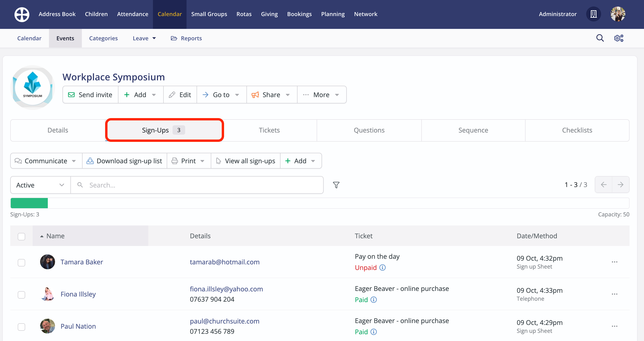Expand the More actions dropdown
The image size is (644, 341).
click(x=322, y=95)
